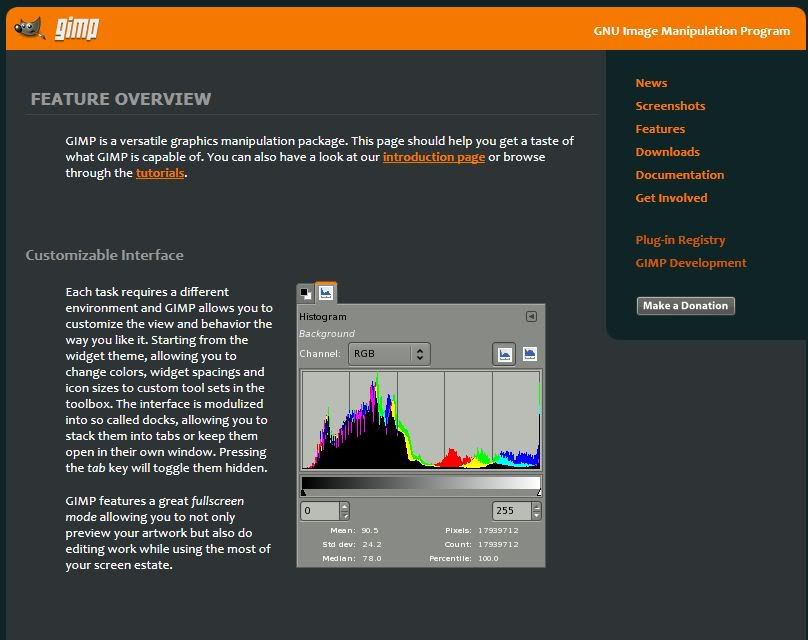Click the range end field showing 255

click(511, 511)
